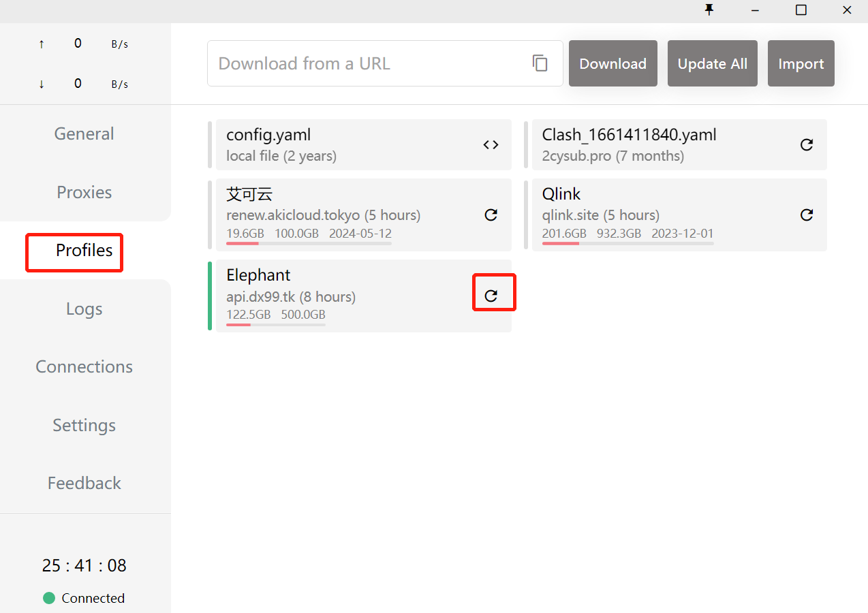Update the Qlink profile via refresh icon

coord(807,215)
